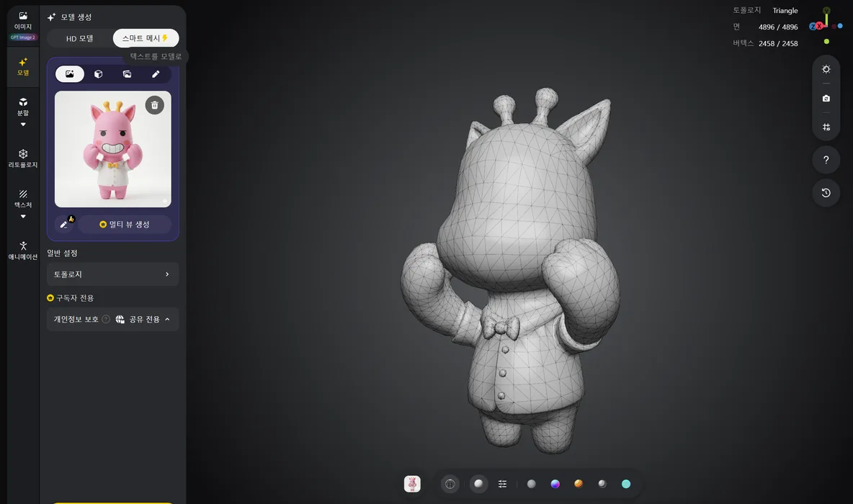Viewport: 853px width, 504px height.
Task: Click the 4896 / 4896 face count
Action: [x=778, y=27]
